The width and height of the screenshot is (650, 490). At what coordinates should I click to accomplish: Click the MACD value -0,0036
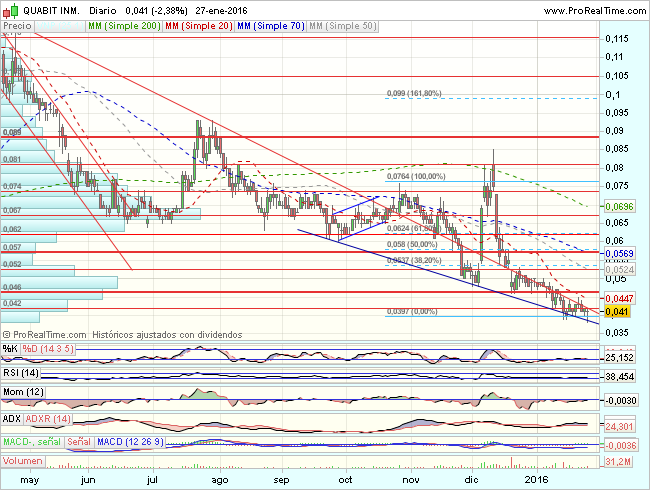click(621, 446)
